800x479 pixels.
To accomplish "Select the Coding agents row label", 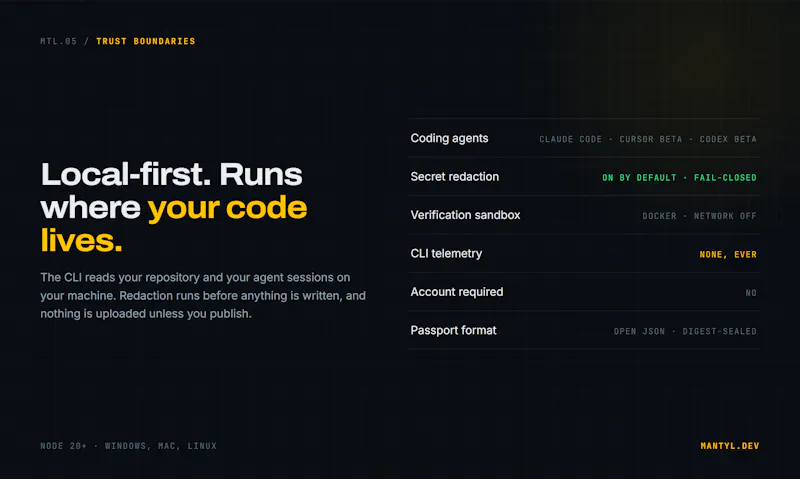I will [x=449, y=138].
